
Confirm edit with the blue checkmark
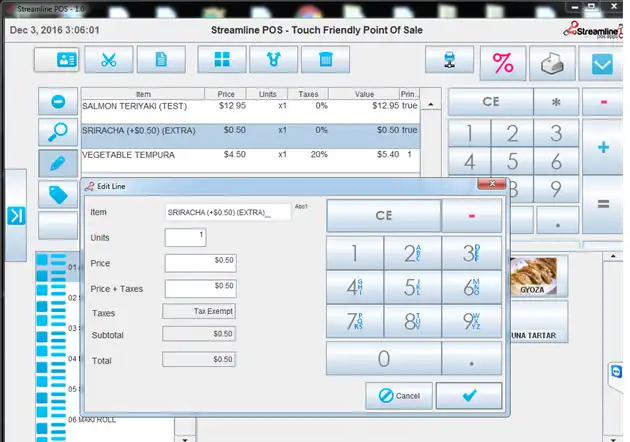[x=469, y=396]
